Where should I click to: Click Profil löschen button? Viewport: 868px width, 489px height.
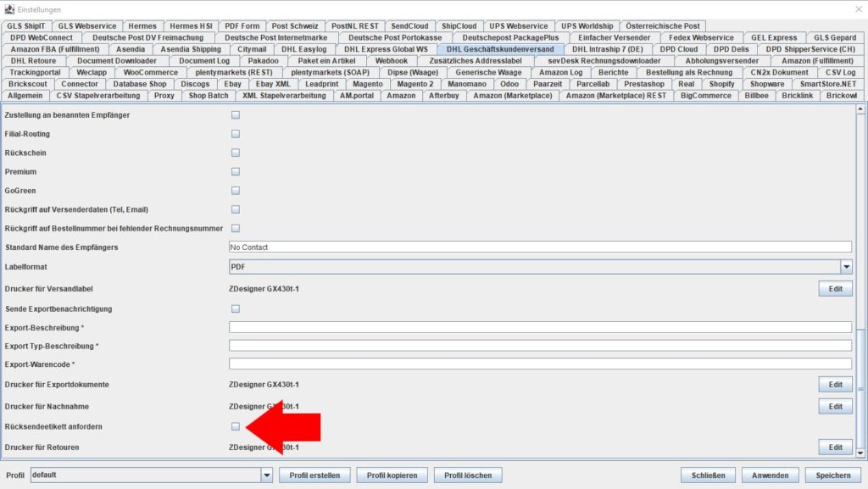tap(468, 475)
